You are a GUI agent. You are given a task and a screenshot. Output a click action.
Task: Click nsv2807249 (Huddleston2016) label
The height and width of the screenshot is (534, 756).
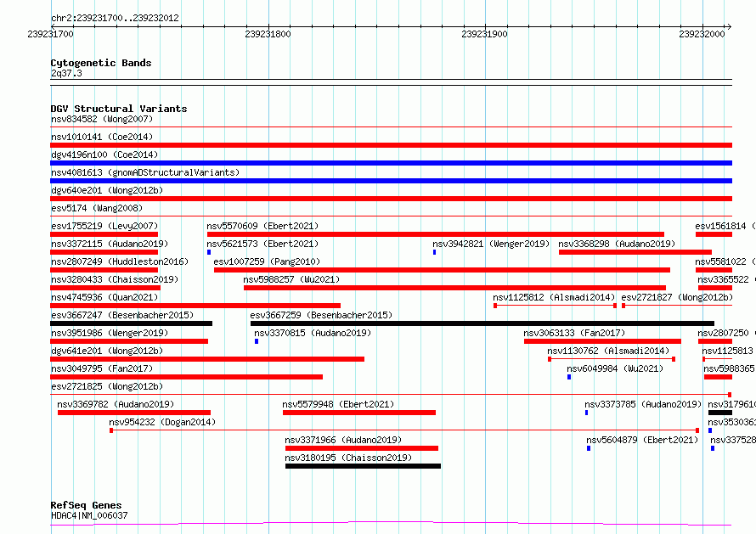120,261
